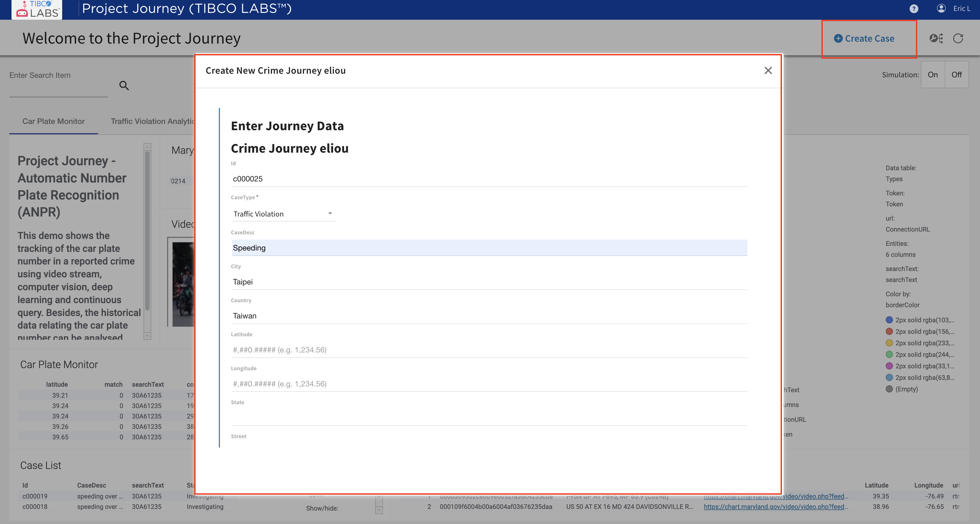Open the Data table Types selector
This screenshot has width=980, height=524.
pyautogui.click(x=894, y=179)
